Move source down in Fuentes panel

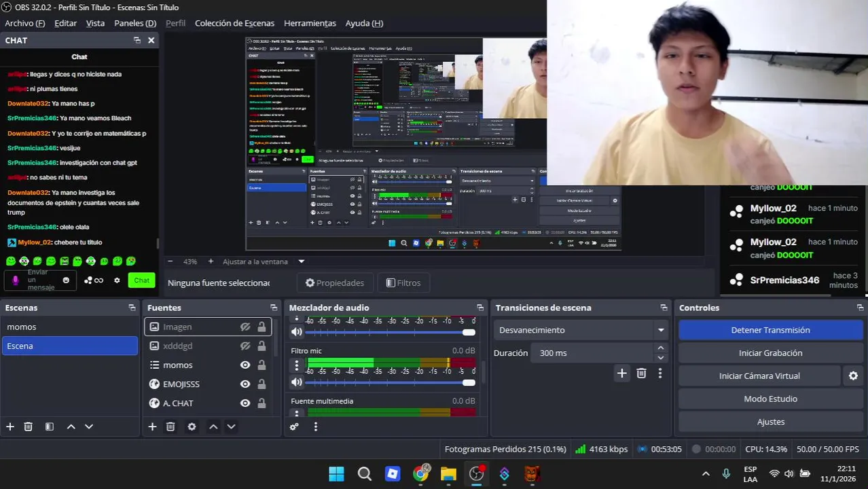(231, 427)
